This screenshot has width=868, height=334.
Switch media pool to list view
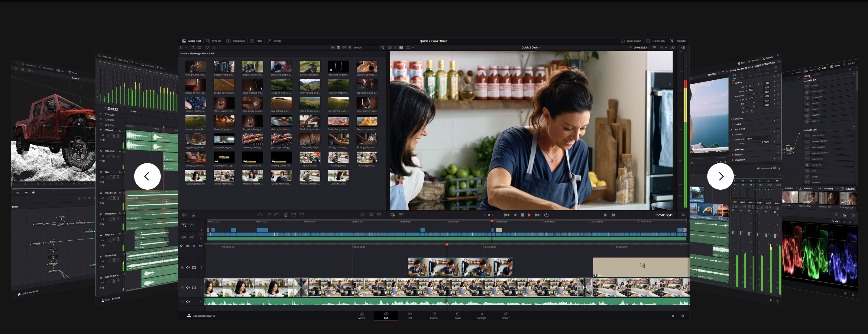click(x=350, y=47)
